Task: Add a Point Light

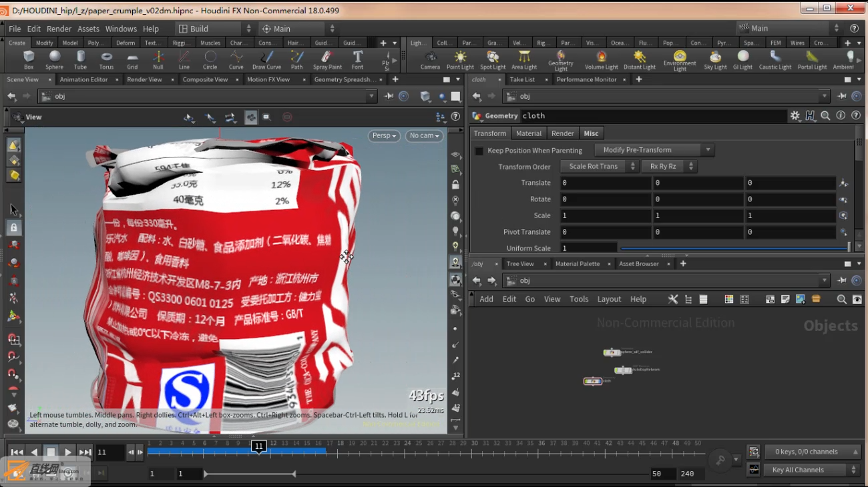Action: point(460,60)
